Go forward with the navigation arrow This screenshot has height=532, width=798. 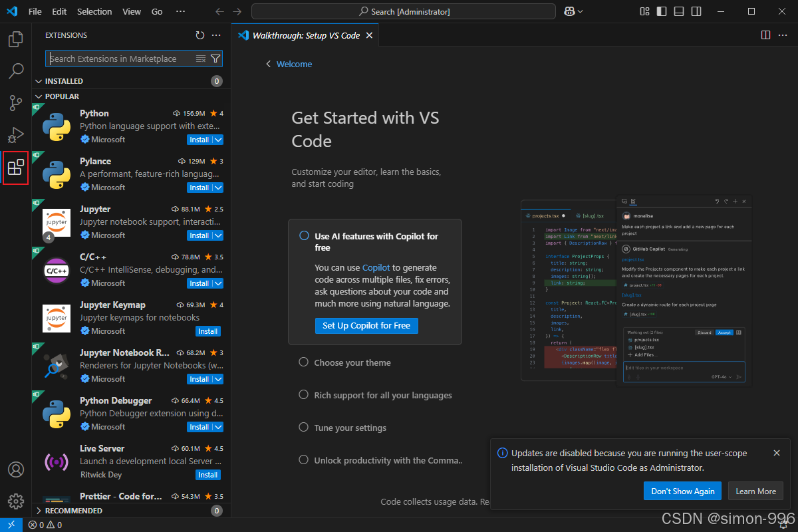(x=237, y=11)
